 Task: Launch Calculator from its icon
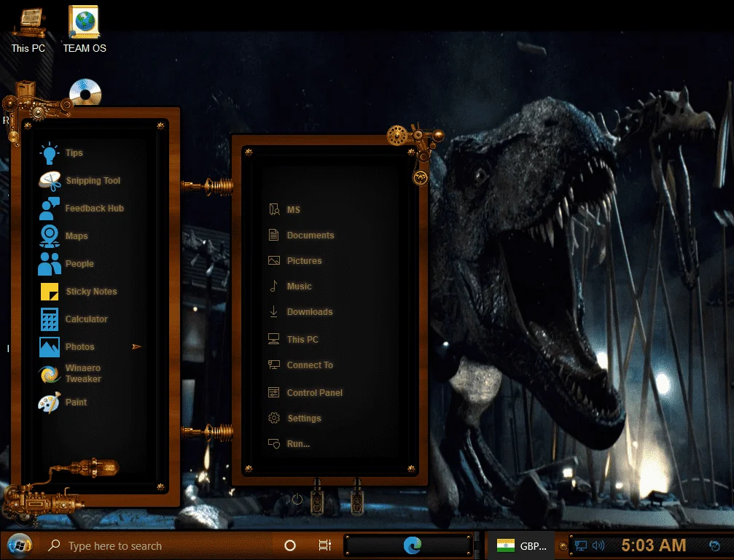49,319
